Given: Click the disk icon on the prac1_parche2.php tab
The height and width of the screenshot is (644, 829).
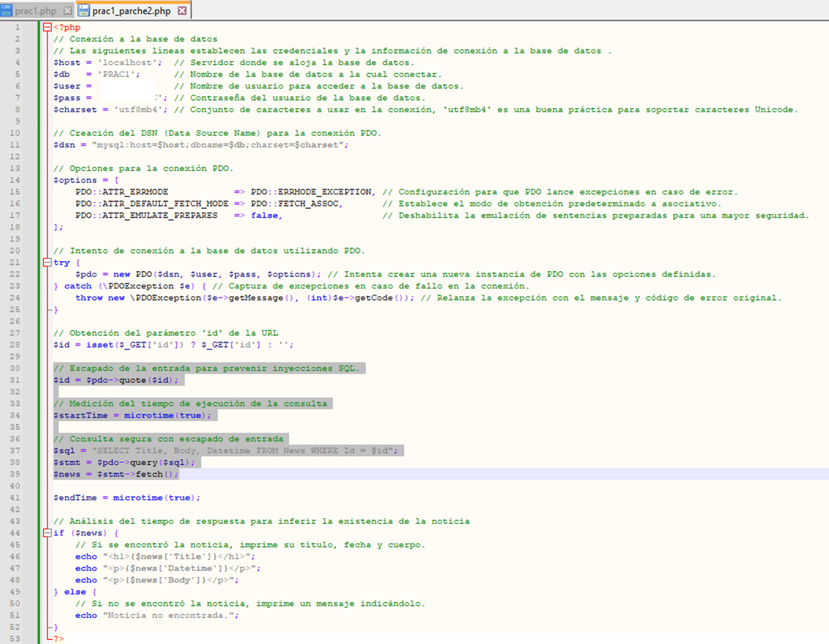Looking at the screenshot, I should pyautogui.click(x=84, y=11).
